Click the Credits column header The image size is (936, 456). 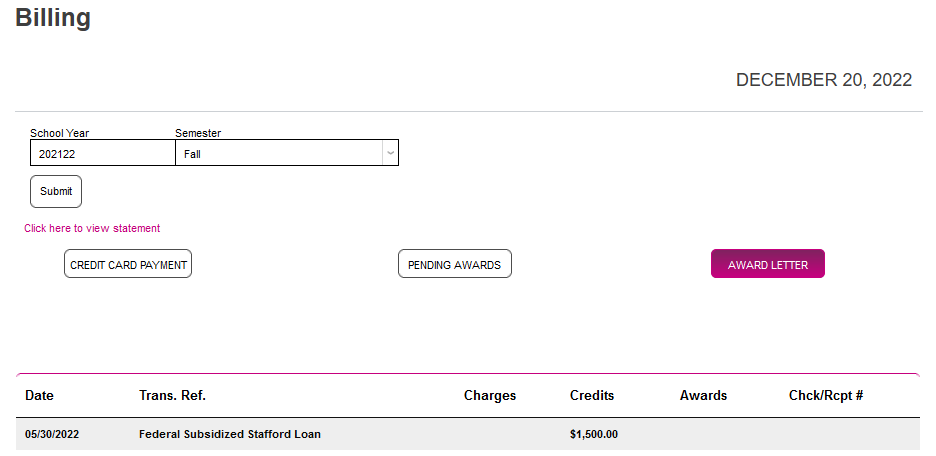592,395
